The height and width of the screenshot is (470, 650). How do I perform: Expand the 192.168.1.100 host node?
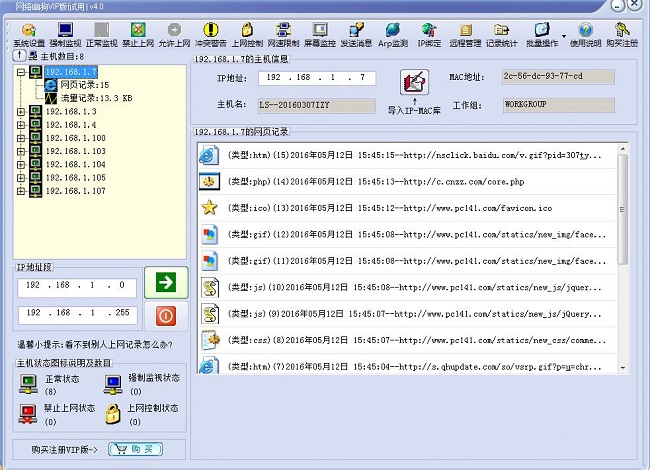[21, 138]
